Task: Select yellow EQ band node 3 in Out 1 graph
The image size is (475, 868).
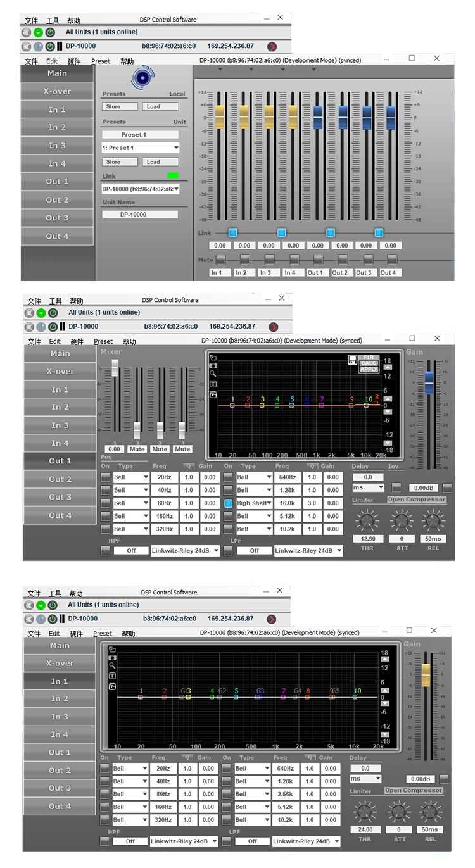Action: [262, 405]
